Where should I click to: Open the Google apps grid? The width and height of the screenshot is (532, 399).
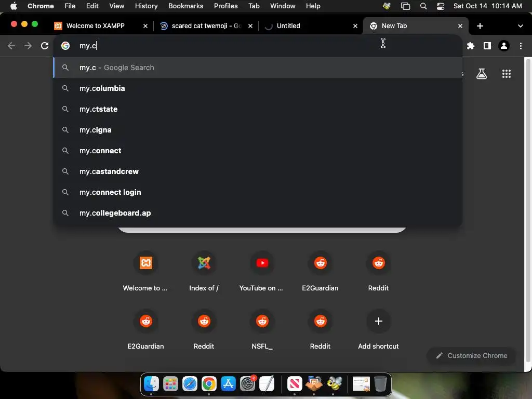coord(506,74)
